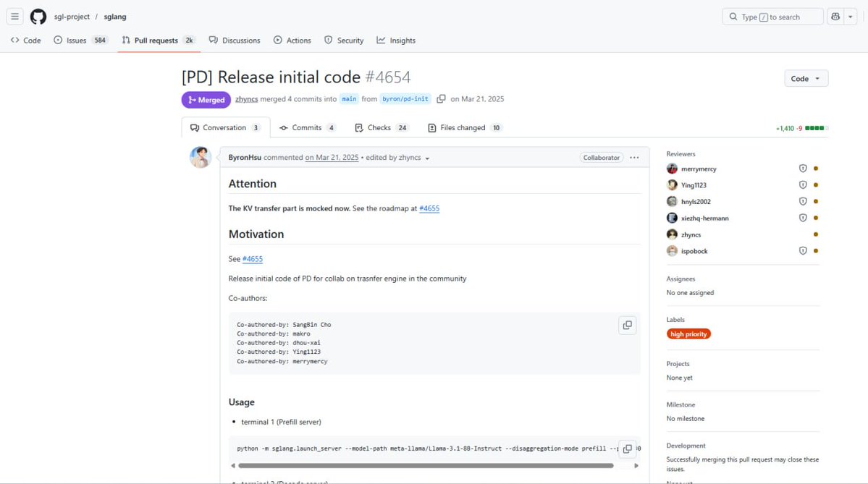Image resolution: width=868 pixels, height=484 pixels.
Task: Open the hamburger navigation menu
Action: (x=15, y=17)
